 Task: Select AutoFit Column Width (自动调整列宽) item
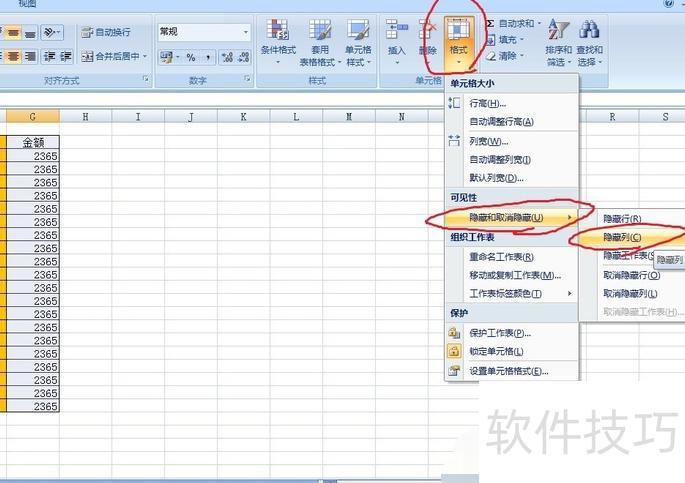512,160
